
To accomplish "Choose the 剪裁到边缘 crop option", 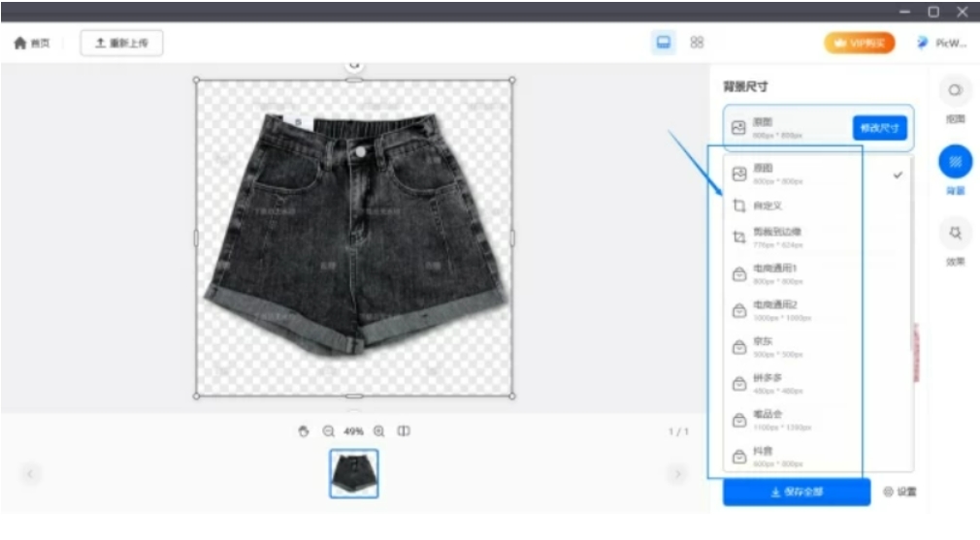I will click(818, 238).
